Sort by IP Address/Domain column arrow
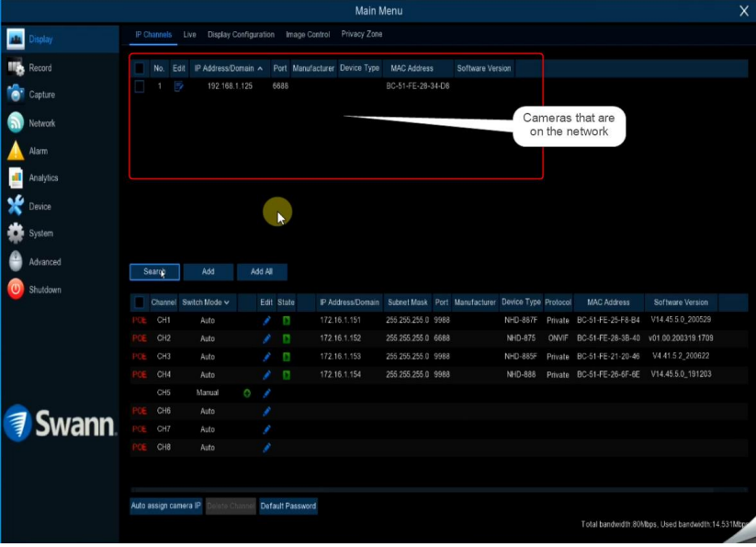 [x=260, y=69]
